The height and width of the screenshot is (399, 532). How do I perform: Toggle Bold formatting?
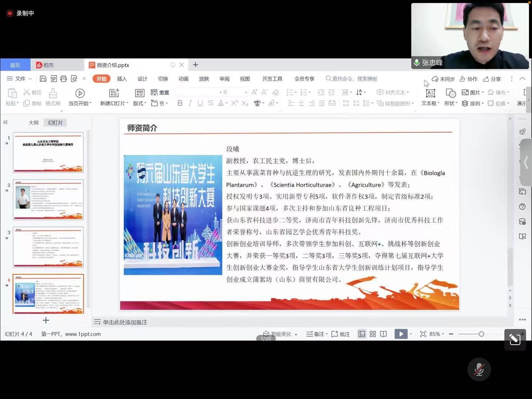(x=180, y=103)
